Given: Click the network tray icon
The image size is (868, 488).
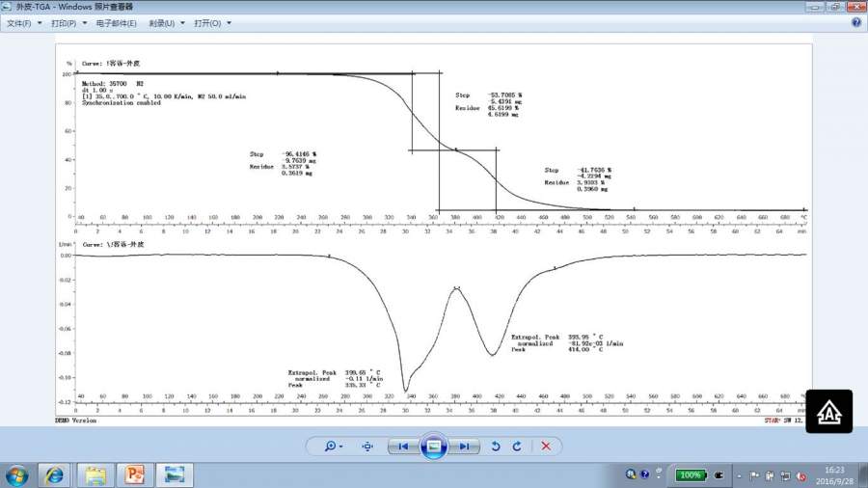Looking at the screenshot, I should [x=785, y=475].
